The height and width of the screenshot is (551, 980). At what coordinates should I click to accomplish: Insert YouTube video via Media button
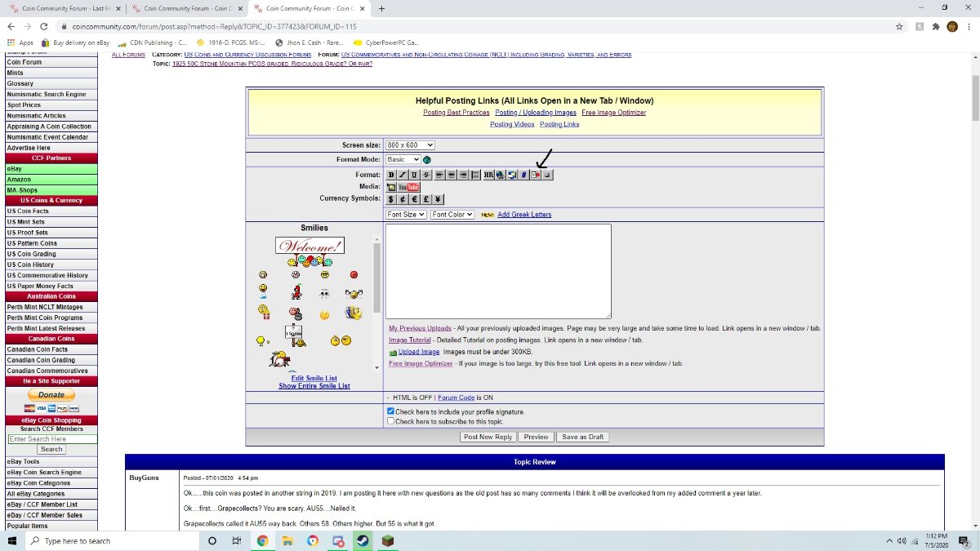tap(408, 187)
